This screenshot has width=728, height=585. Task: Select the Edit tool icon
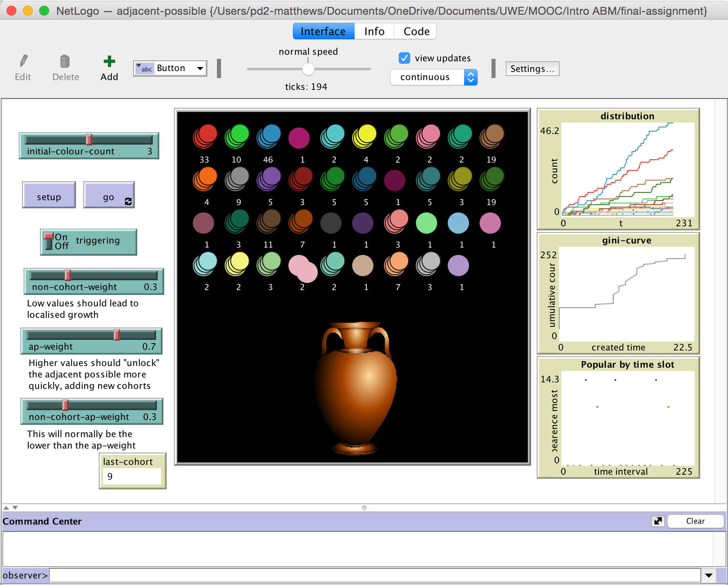(23, 61)
